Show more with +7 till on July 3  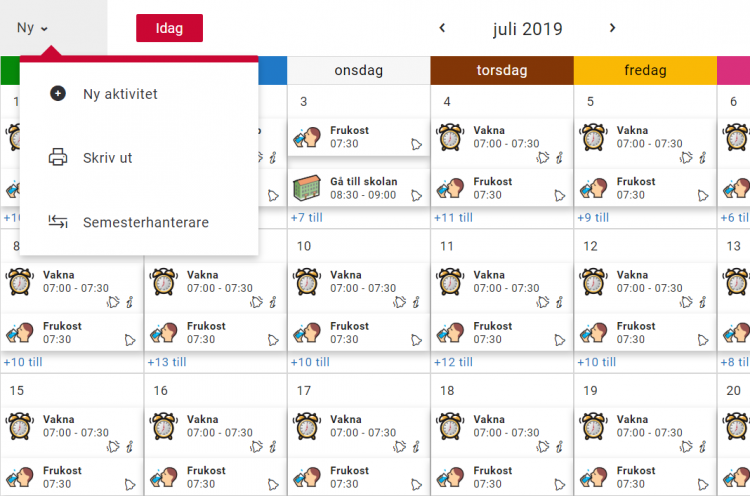[308, 218]
